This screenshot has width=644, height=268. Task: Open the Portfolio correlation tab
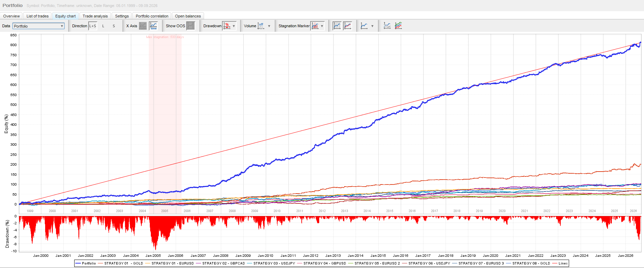(152, 16)
